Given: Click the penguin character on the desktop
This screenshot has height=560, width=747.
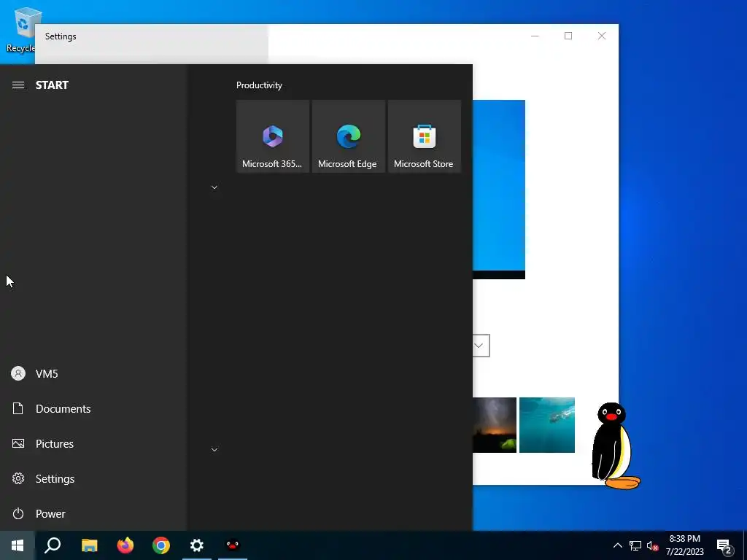Looking at the screenshot, I should point(615,446).
